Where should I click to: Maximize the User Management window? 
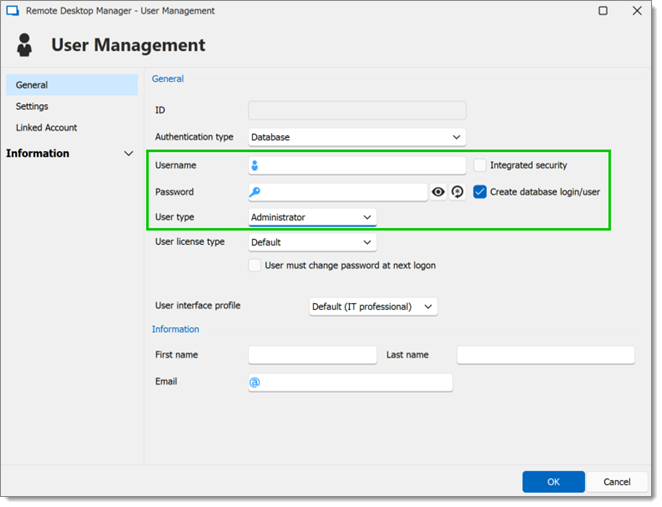pyautogui.click(x=603, y=11)
